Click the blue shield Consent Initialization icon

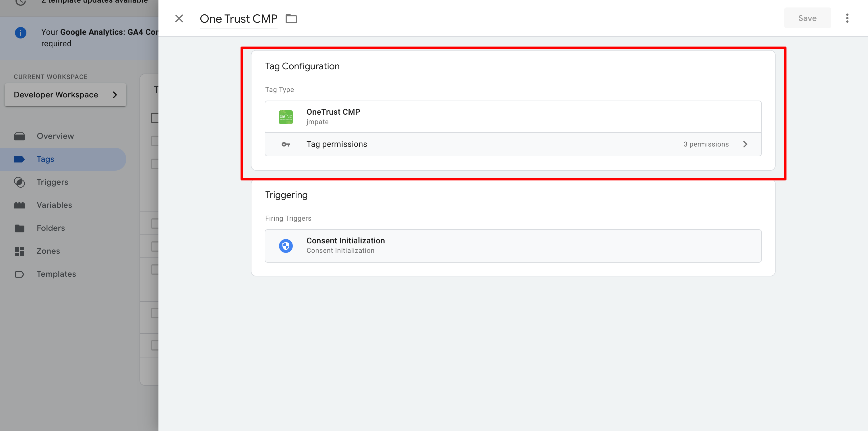point(286,246)
